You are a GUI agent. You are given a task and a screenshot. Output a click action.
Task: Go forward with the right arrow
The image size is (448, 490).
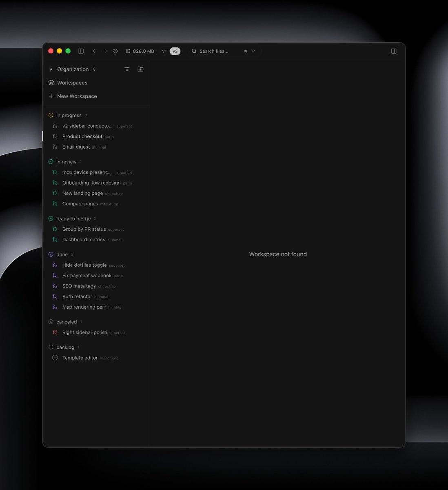coord(105,51)
